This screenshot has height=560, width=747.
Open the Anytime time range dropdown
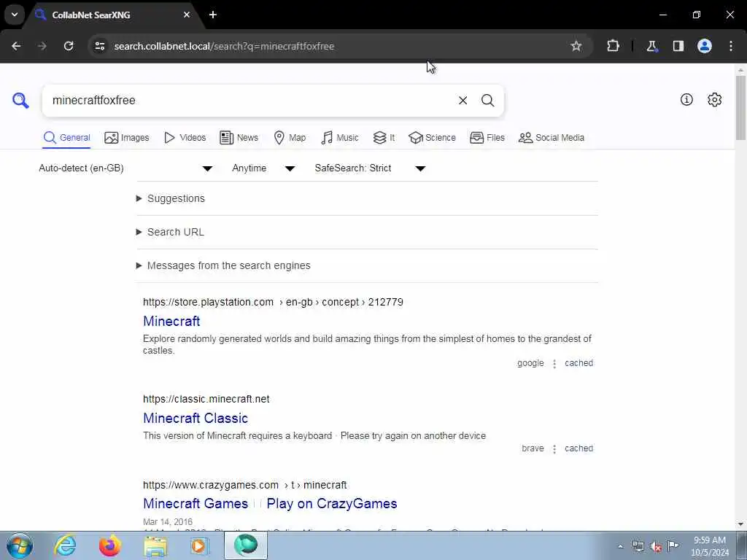(263, 168)
